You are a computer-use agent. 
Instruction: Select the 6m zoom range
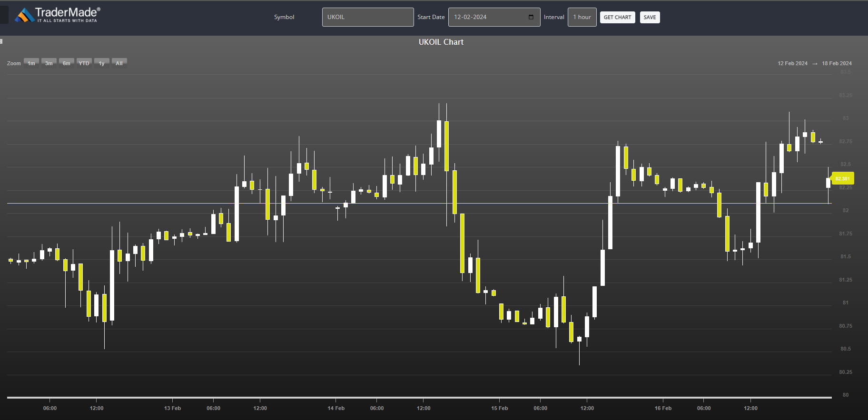(67, 63)
